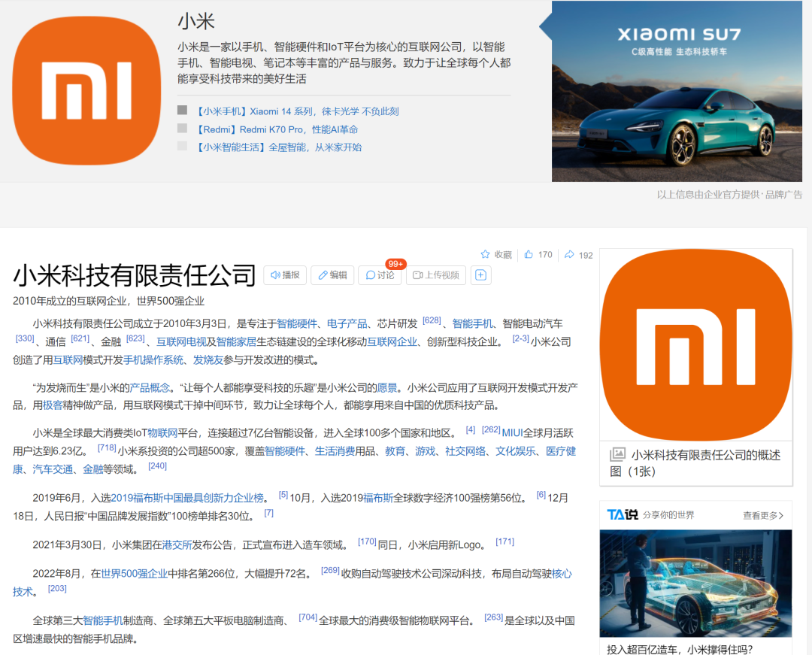Follow the 汽车交通 link
The height and width of the screenshot is (655, 812).
click(53, 469)
